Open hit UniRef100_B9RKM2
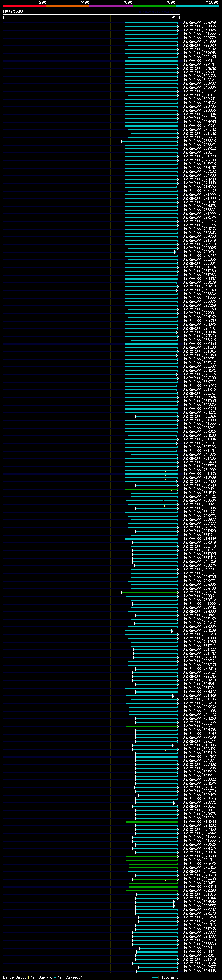This screenshot has height=980, width=222. [x=199, y=99]
